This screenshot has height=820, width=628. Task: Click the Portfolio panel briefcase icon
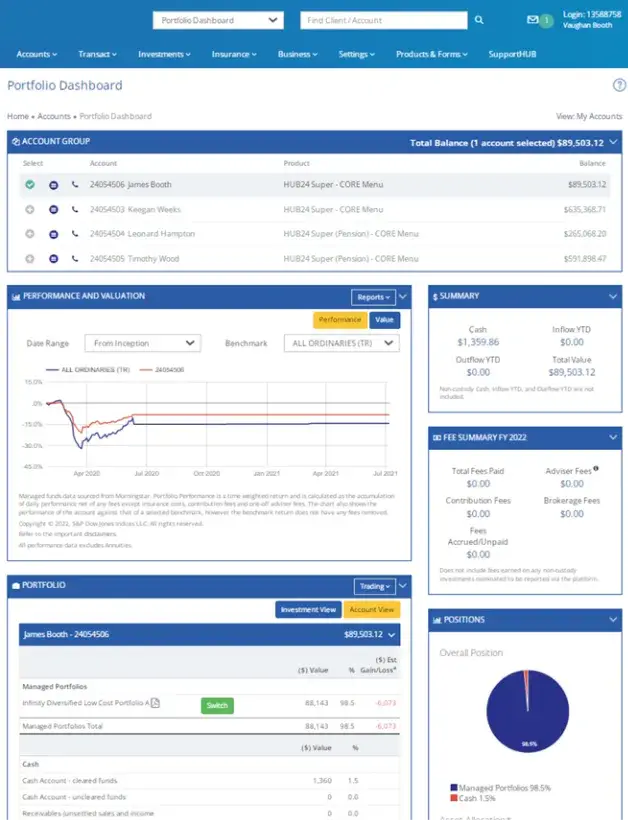[16, 585]
